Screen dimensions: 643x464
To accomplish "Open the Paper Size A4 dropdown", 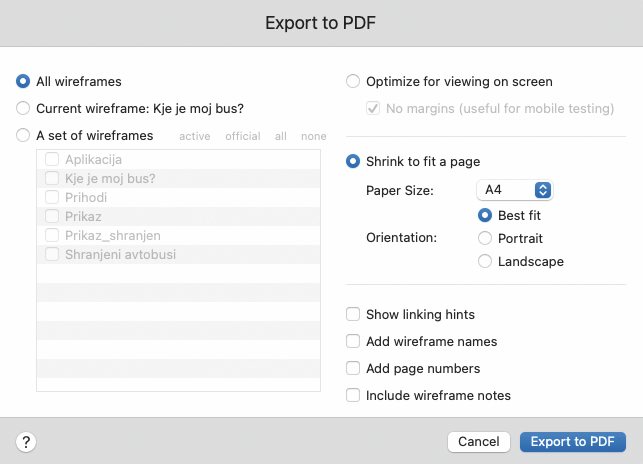I will coord(515,190).
